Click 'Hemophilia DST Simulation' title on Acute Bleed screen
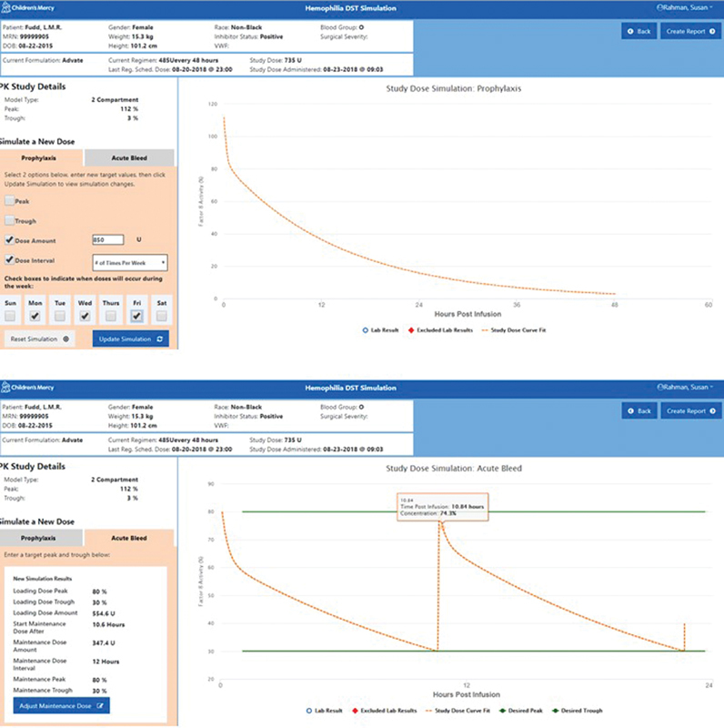The width and height of the screenshot is (724, 728). tap(350, 388)
